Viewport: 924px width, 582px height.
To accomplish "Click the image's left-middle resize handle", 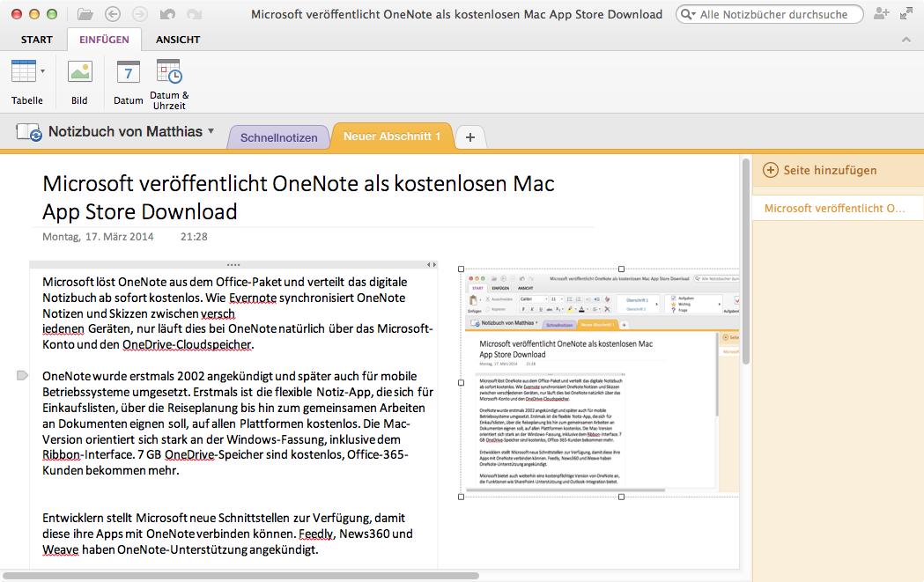I will coord(462,382).
